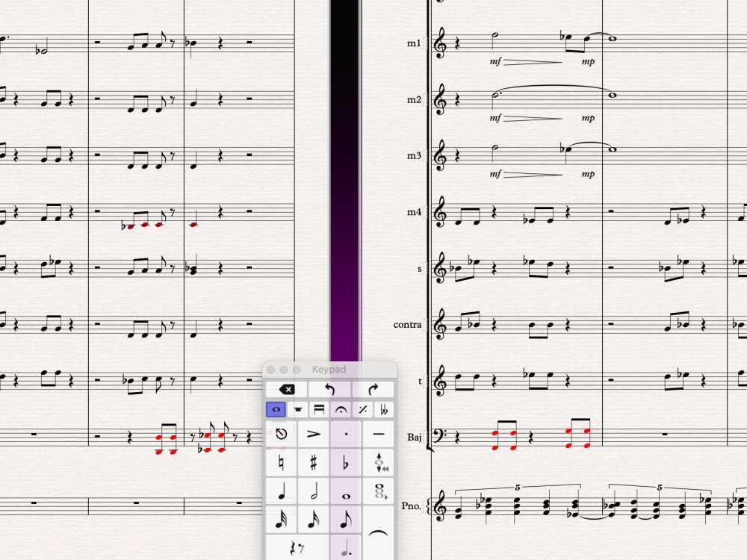Apply the natural accidental
747x560 pixels.
click(x=281, y=462)
